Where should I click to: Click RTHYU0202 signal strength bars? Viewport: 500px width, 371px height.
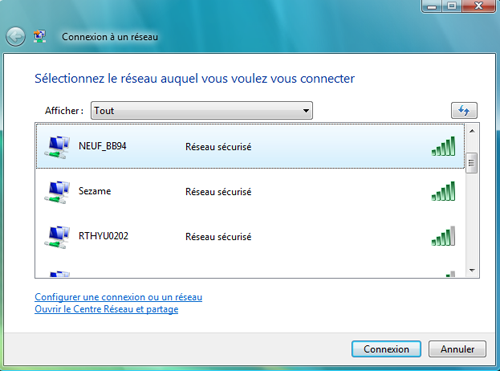(443, 236)
